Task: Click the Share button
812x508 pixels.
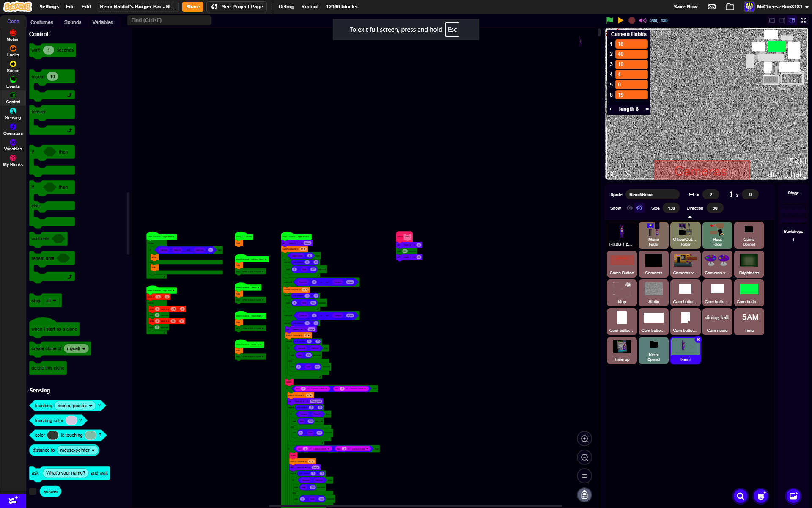Action: (x=193, y=6)
